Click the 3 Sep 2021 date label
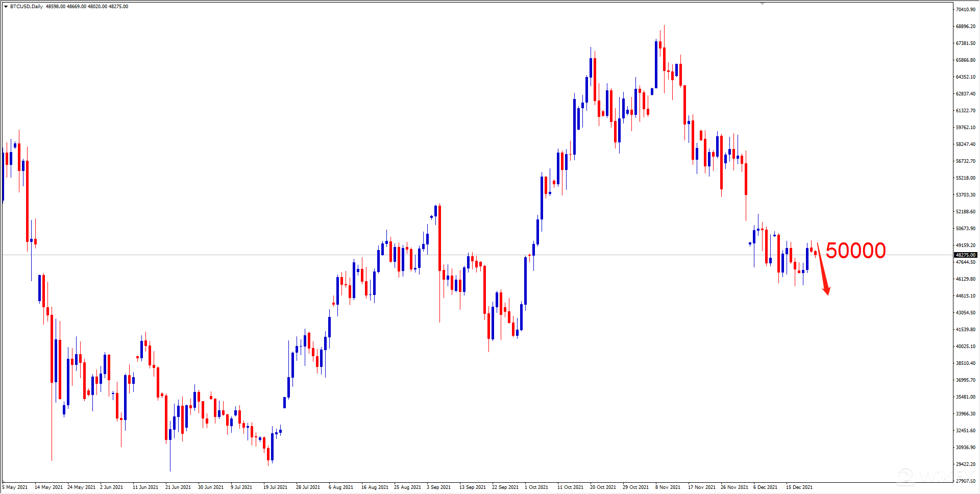Screen dimensions: 980x494 coord(438,487)
